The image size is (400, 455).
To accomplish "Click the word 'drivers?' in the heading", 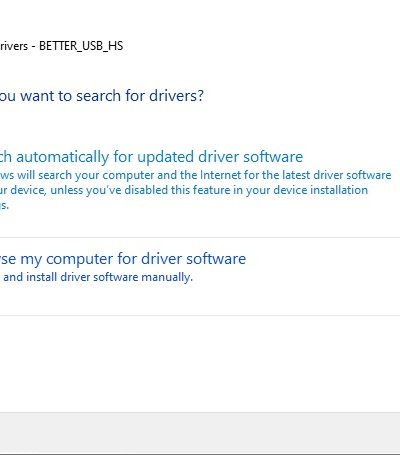I will click(176, 96).
